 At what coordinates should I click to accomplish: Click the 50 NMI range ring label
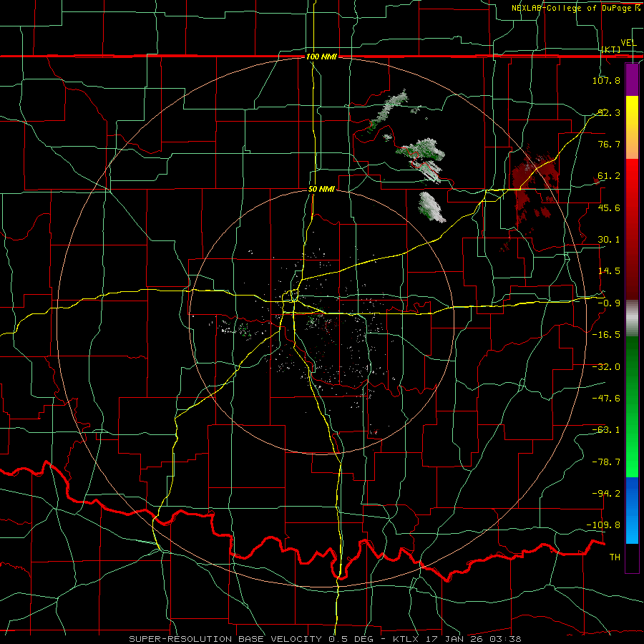pyautogui.click(x=321, y=189)
